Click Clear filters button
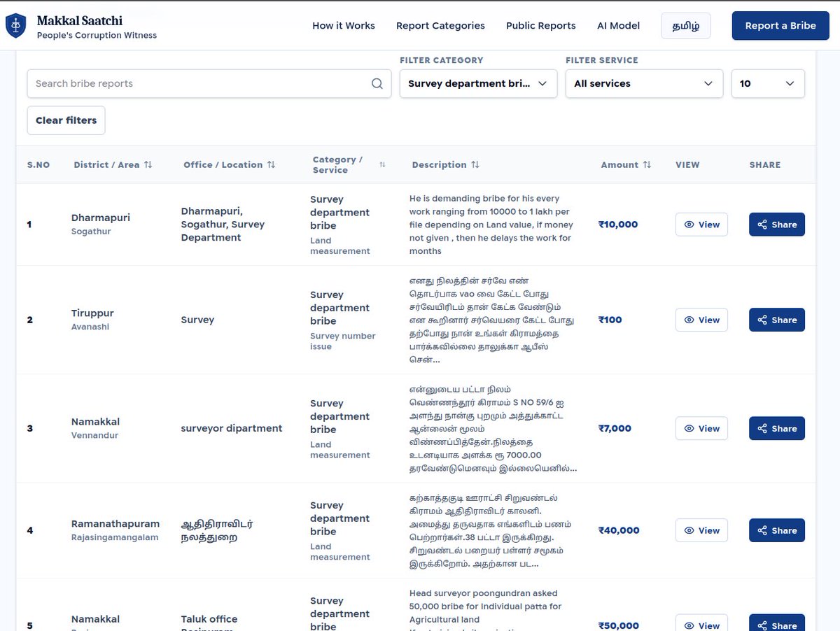The image size is (840, 631). click(x=66, y=120)
